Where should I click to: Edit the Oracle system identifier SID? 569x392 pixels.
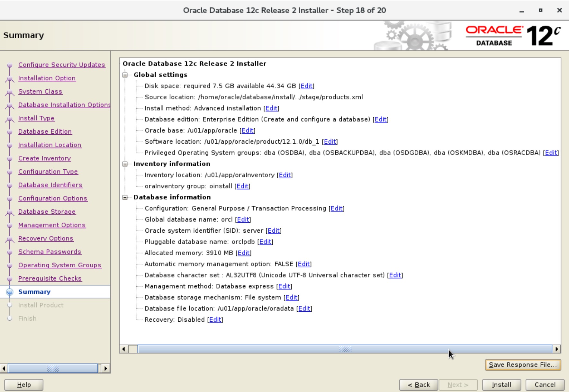274,231
